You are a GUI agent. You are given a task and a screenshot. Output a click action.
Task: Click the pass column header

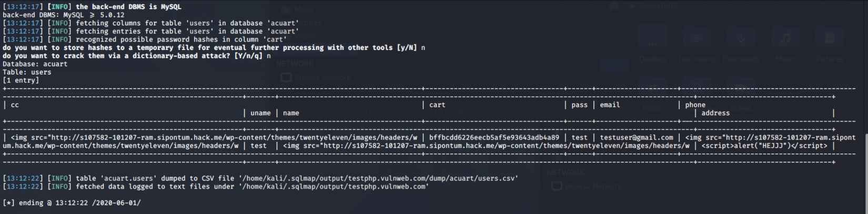pyautogui.click(x=579, y=105)
